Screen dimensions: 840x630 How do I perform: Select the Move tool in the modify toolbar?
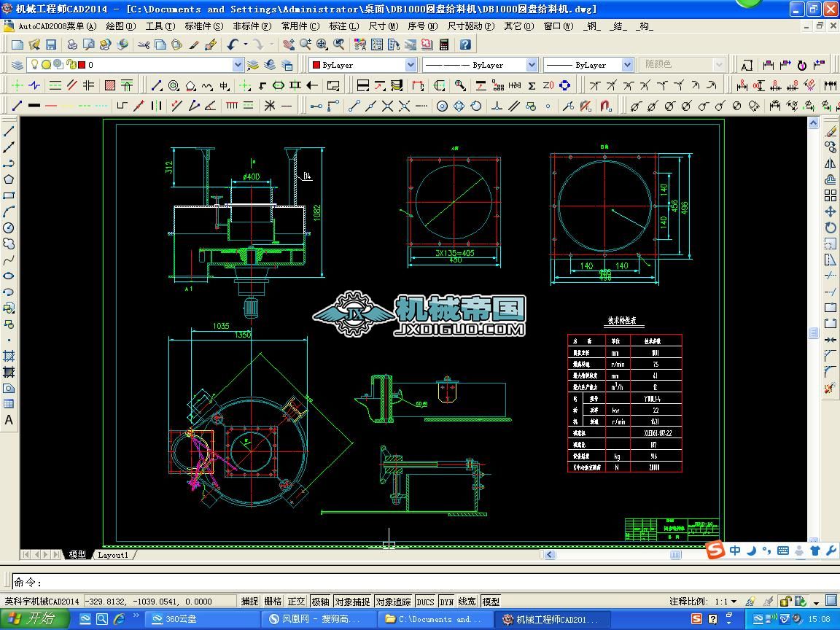pos(830,211)
